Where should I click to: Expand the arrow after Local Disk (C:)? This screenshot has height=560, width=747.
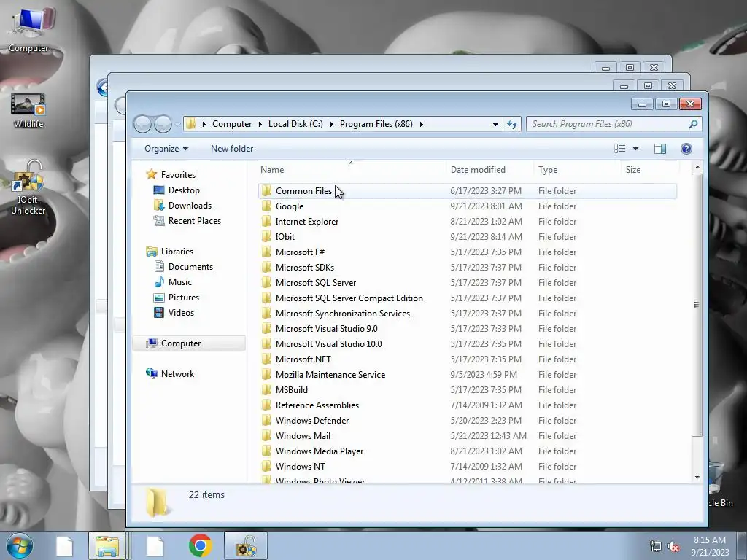click(332, 124)
